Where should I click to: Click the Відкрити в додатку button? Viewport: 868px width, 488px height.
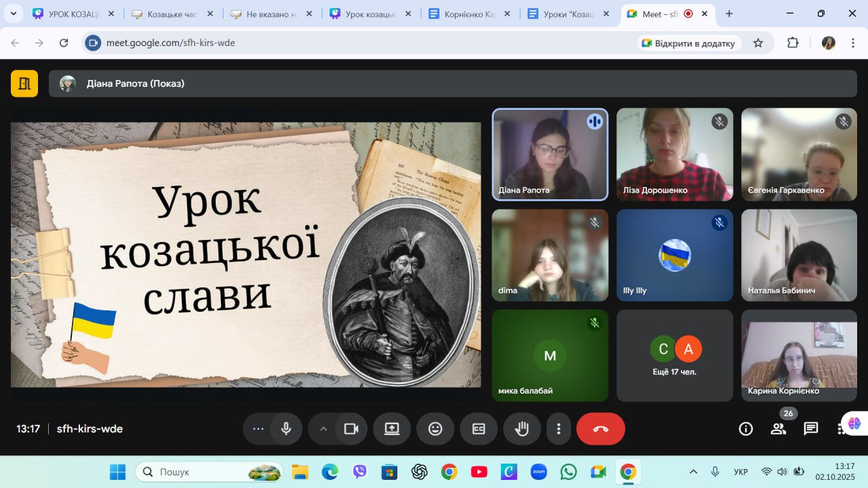688,43
